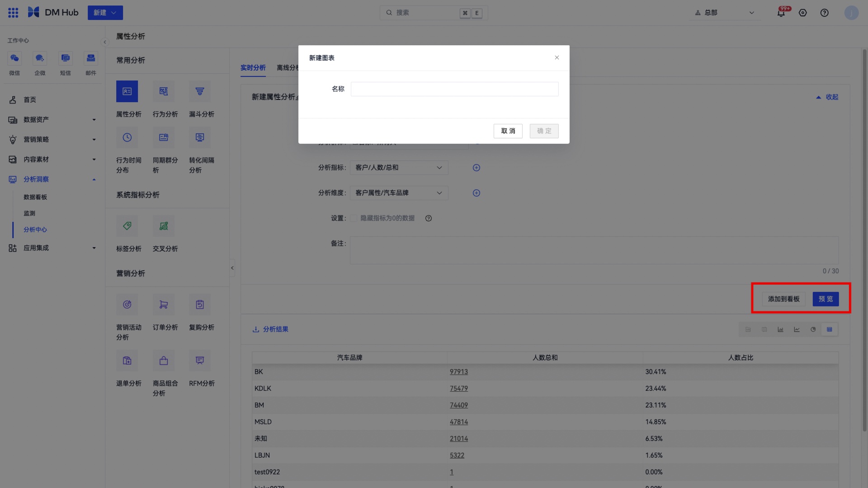Select the 交叉分析 icon

pyautogui.click(x=164, y=226)
